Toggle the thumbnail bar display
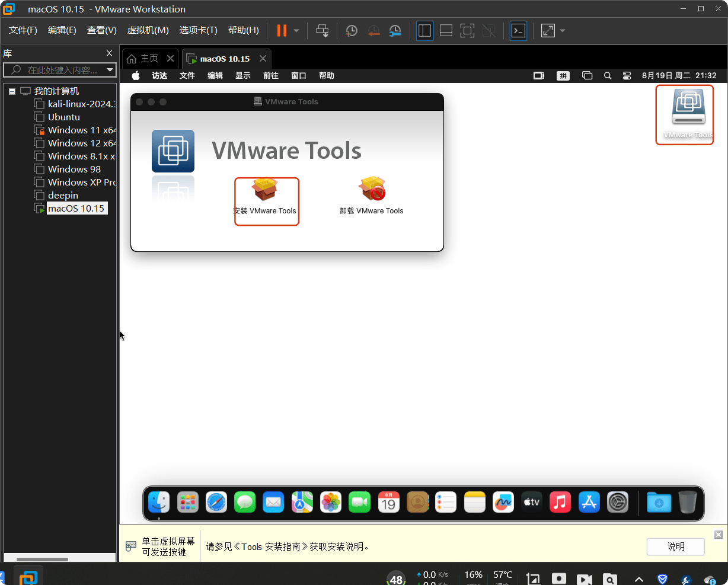The width and height of the screenshot is (728, 585). point(446,30)
